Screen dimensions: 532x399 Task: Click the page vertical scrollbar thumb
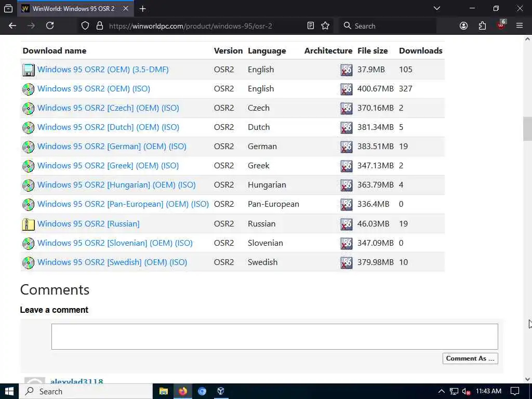[x=527, y=129]
